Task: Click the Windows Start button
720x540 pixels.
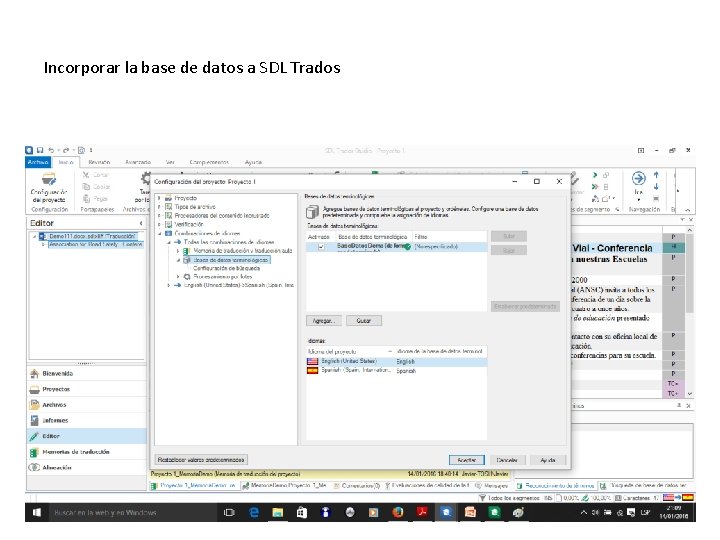Action: [x=37, y=512]
